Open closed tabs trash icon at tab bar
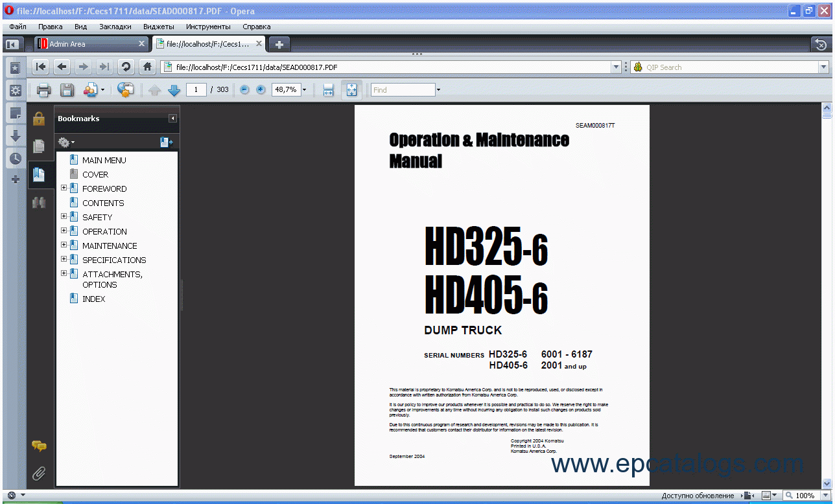The width and height of the screenshot is (835, 504). pyautogui.click(x=821, y=44)
